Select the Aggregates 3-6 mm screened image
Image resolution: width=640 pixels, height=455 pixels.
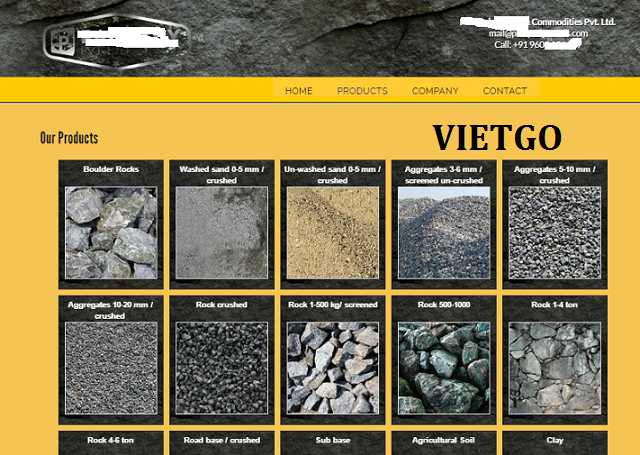444,233
